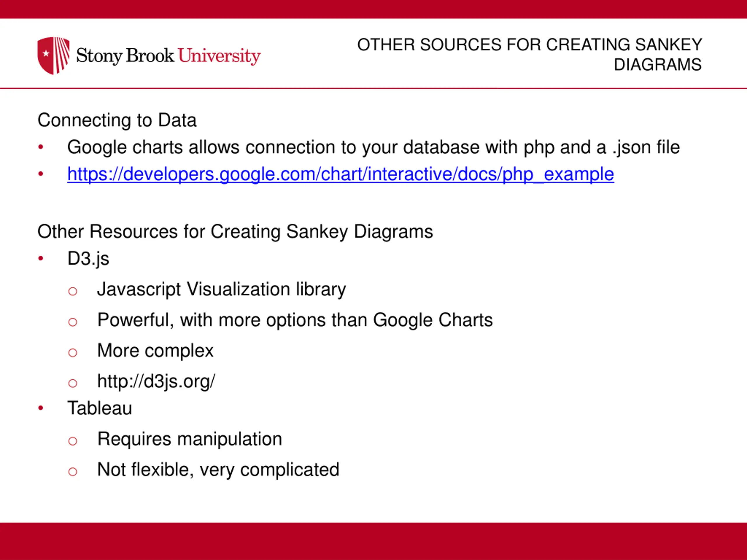Click the circle bullet beside http://d3js.org/
Image resolution: width=747 pixels, height=560 pixels.
tap(73, 383)
